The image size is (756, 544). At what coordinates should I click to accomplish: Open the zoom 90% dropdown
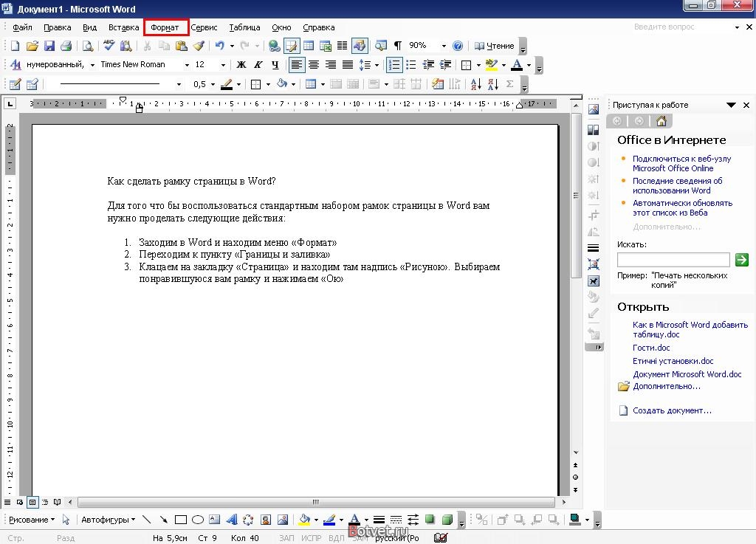point(444,46)
